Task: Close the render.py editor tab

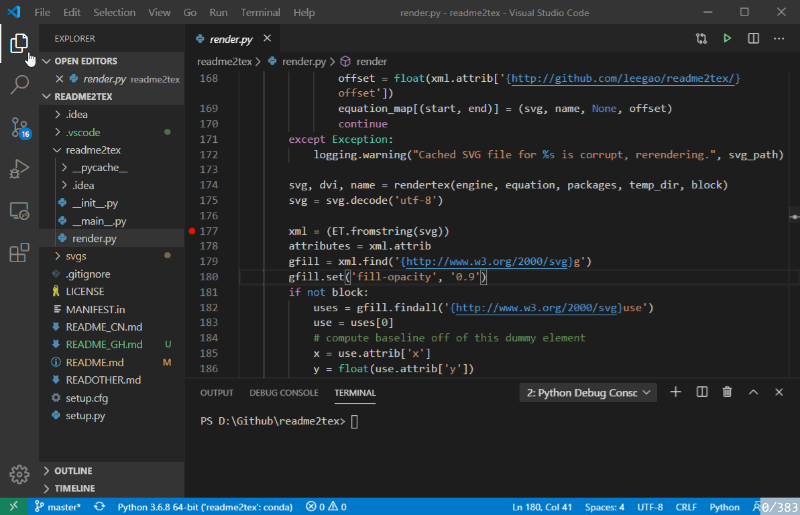Action: pos(267,38)
